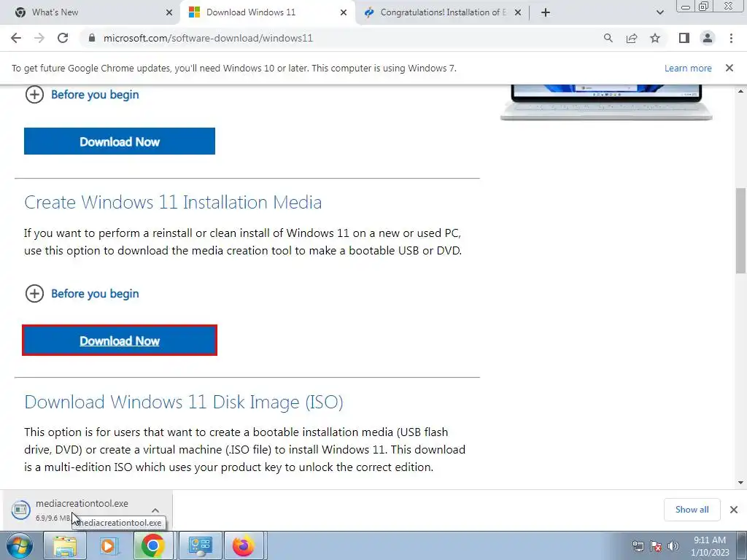The height and width of the screenshot is (560, 747).
Task: Open the zoom magnifier in address bar
Action: tap(608, 38)
